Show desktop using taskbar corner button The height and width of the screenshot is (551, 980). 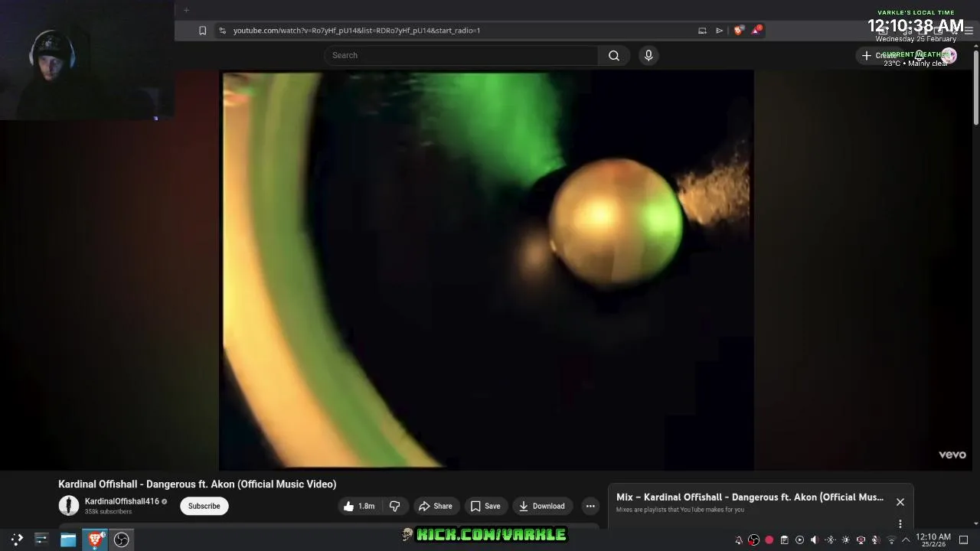pyautogui.click(x=964, y=540)
